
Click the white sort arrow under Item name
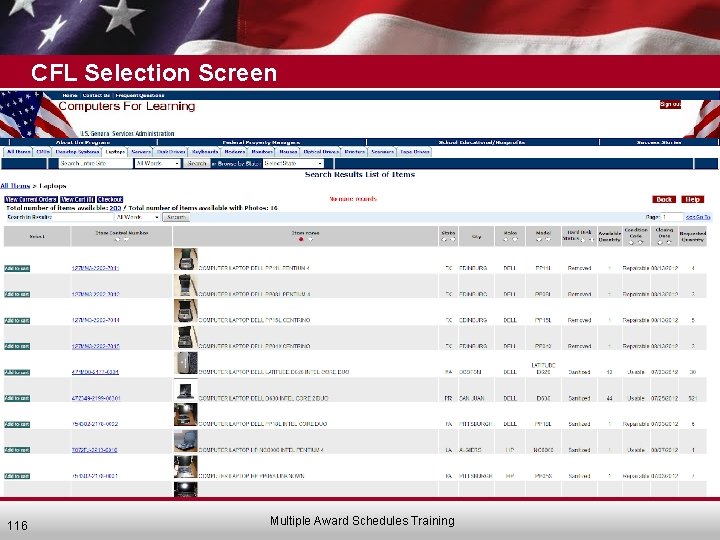[310, 239]
